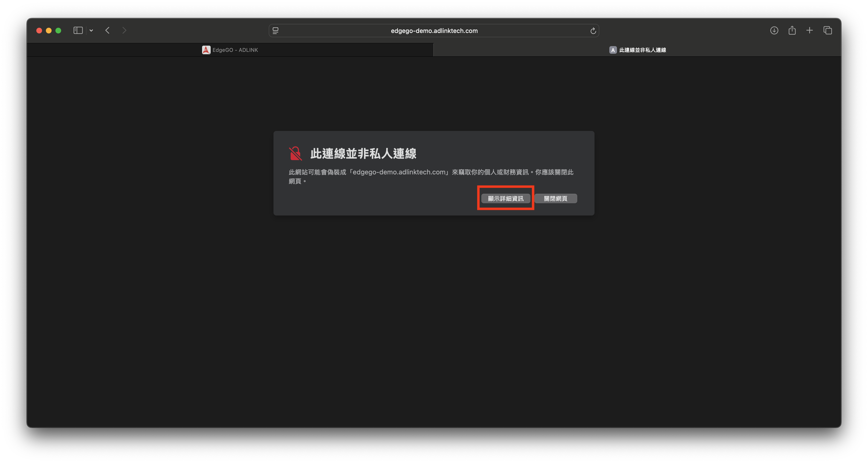Go forward using the forward arrow
The image size is (868, 463).
click(x=124, y=31)
